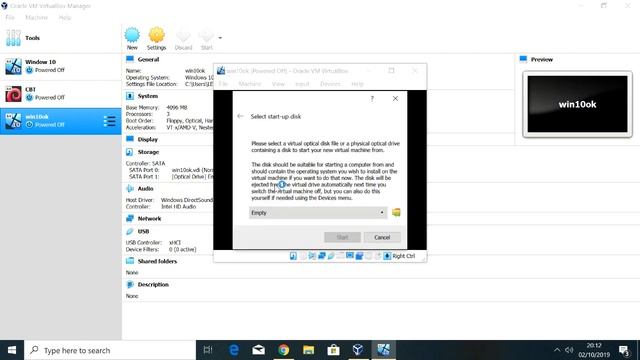Open the Machine menu in VM window

(249, 84)
